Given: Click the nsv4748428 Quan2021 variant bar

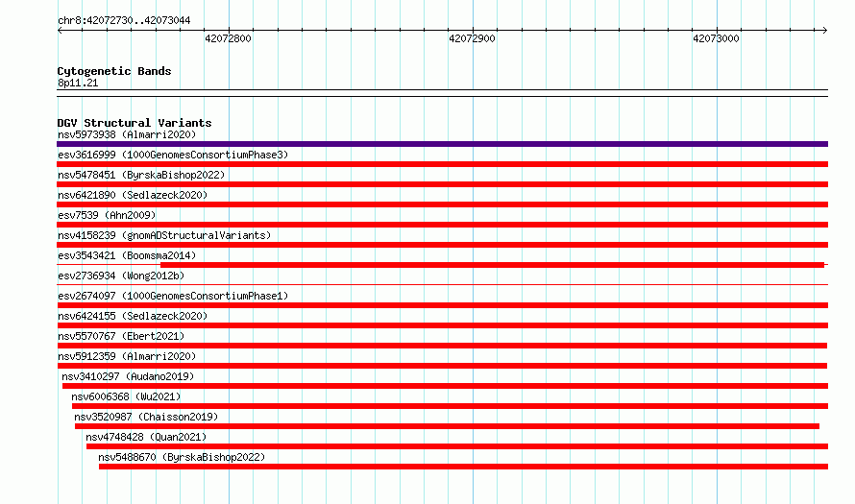Looking at the screenshot, I should pyautogui.click(x=457, y=446).
